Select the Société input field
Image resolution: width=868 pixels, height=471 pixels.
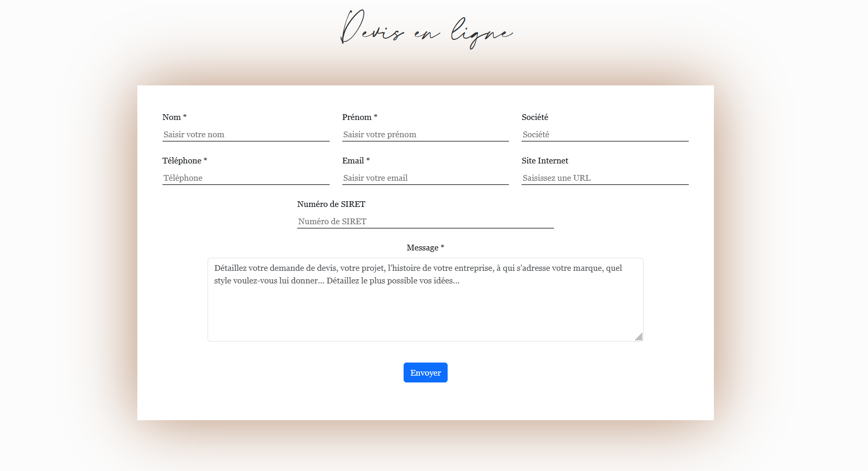pos(604,135)
